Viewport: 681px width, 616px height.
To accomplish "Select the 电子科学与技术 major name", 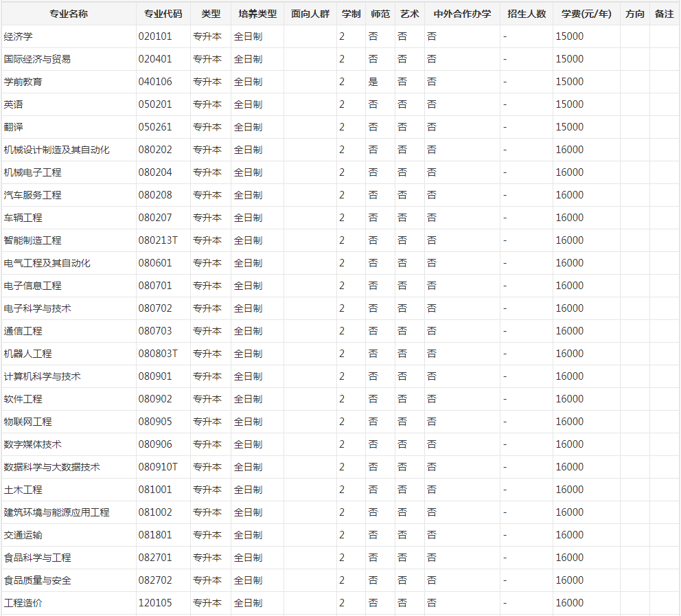I will [37, 308].
